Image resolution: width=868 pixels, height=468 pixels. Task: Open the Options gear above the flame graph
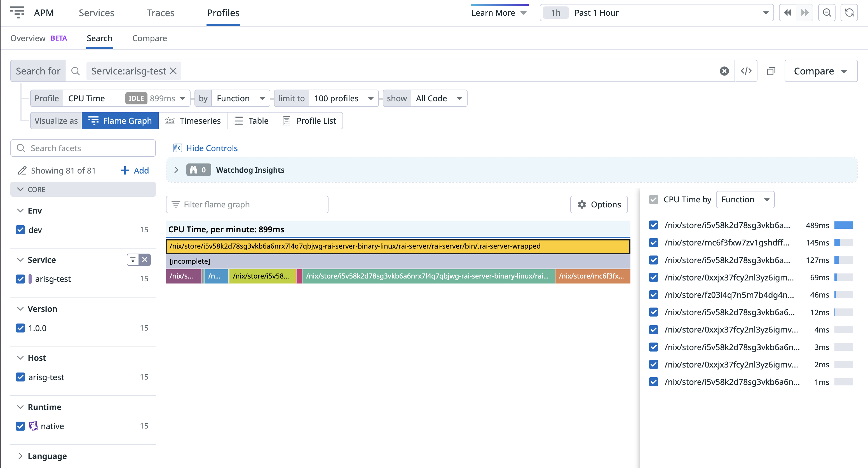pyautogui.click(x=582, y=204)
